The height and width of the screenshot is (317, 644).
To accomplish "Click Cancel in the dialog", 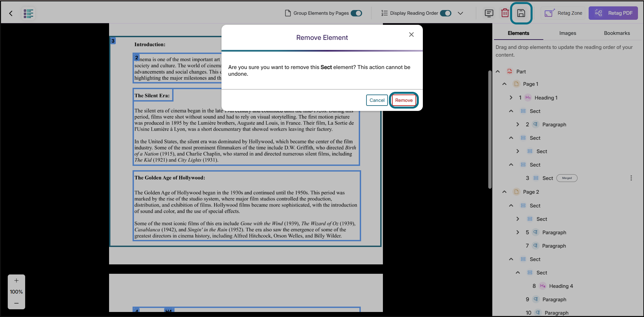I will [x=377, y=100].
